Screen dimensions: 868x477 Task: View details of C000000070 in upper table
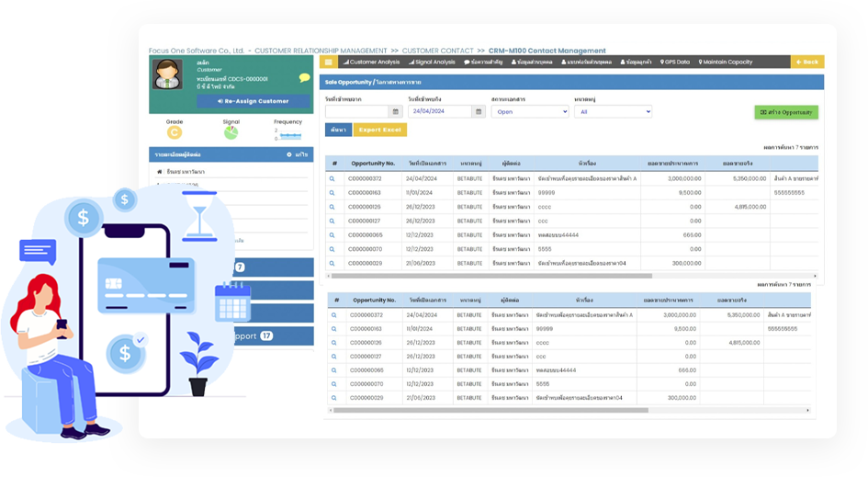coord(333,249)
